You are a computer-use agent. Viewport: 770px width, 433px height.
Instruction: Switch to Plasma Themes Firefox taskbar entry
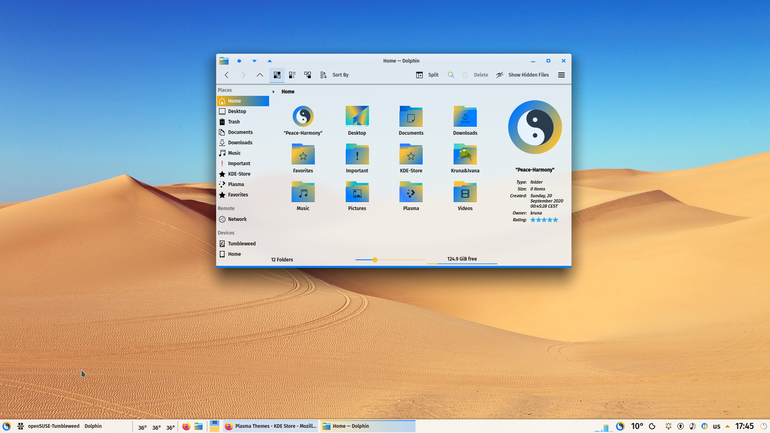[x=271, y=426]
